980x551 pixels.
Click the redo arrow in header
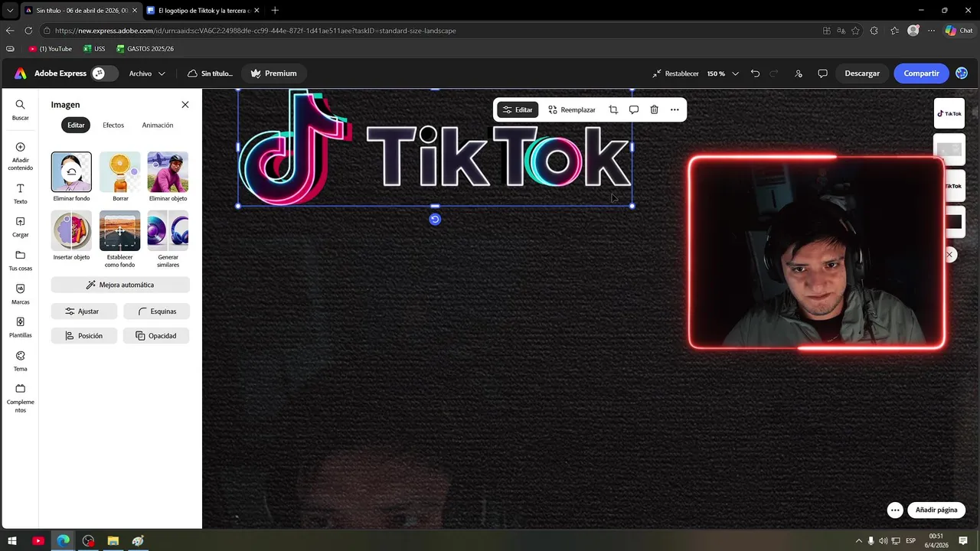774,73
